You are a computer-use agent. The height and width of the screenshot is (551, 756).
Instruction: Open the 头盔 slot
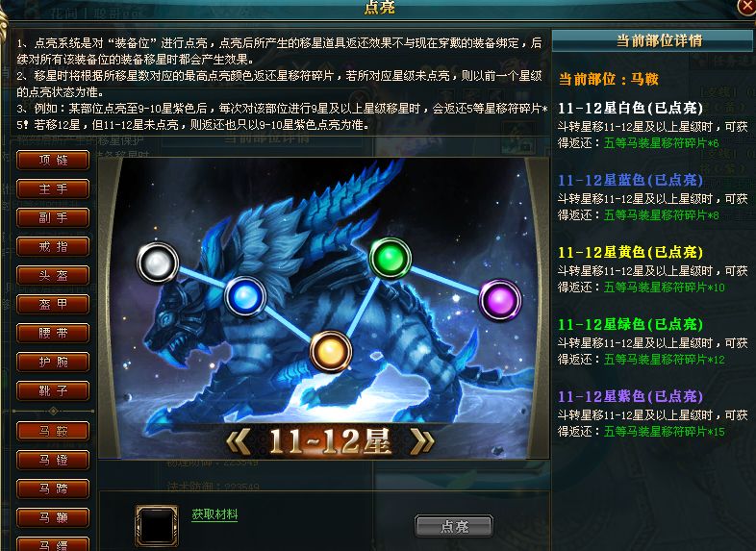point(53,275)
